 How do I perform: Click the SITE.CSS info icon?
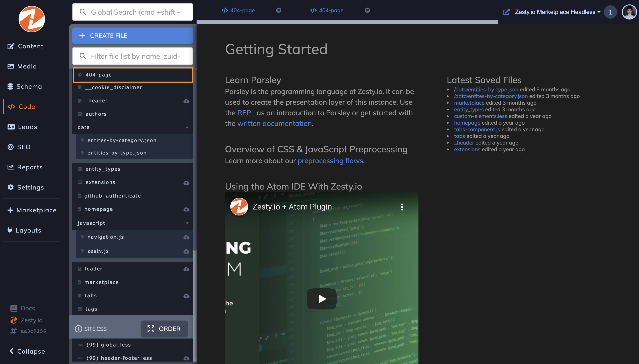point(78,329)
